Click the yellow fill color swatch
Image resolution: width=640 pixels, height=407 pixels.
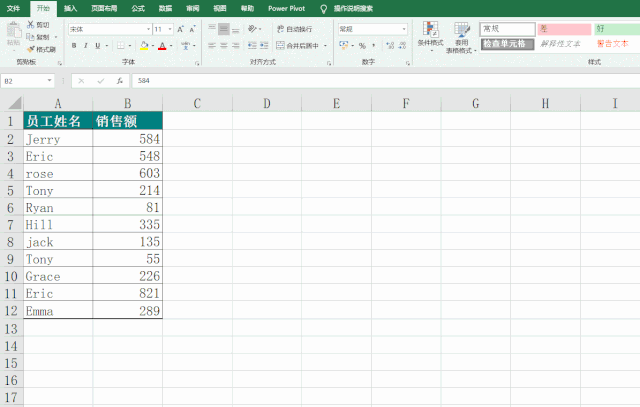(x=144, y=46)
